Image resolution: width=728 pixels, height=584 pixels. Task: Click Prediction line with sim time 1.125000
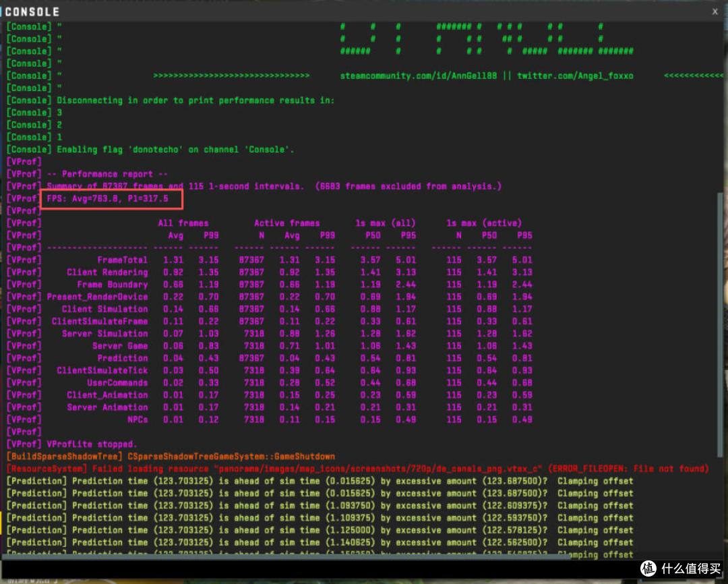click(x=320, y=531)
